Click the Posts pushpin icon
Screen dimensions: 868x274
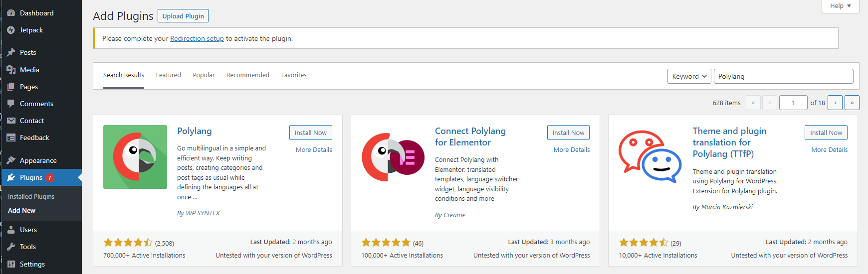pos(11,52)
